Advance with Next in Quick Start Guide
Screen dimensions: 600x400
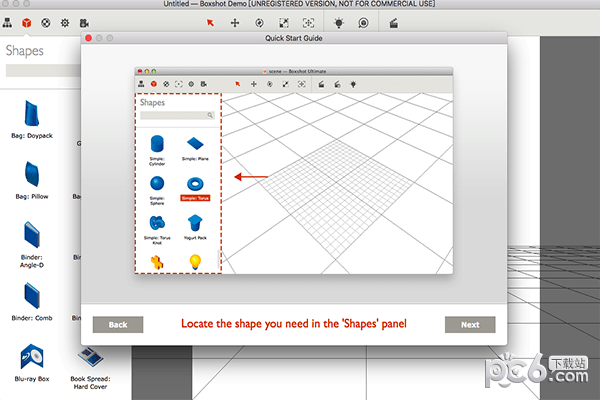pyautogui.click(x=470, y=325)
